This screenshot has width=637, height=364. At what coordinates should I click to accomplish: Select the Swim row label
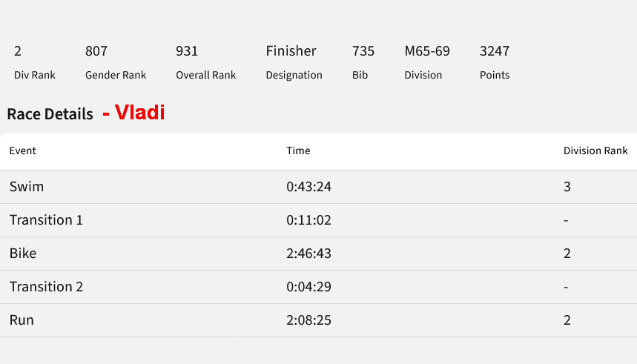(27, 187)
